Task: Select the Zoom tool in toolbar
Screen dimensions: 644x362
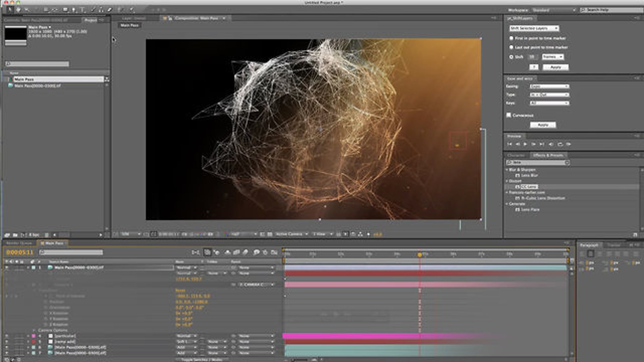Action: (27, 10)
